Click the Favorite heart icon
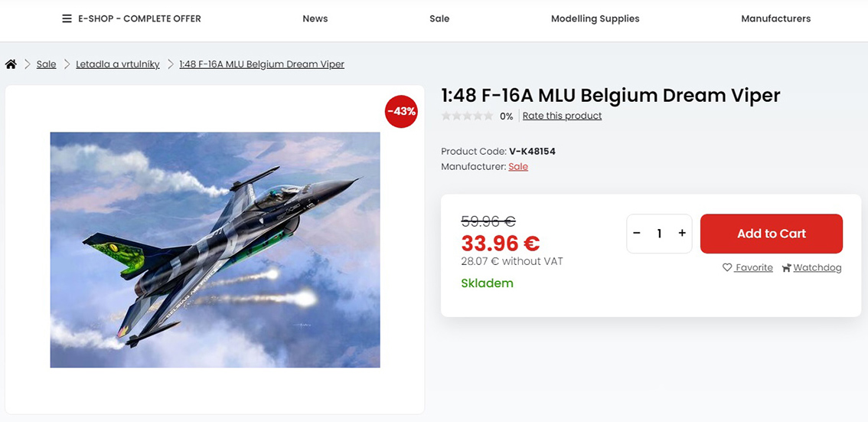Viewport: 868px width, 422px height. [727, 268]
